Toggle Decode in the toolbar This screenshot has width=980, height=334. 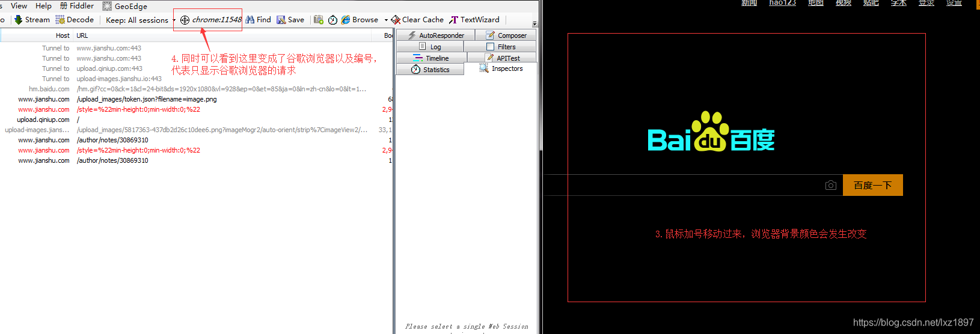(75, 20)
